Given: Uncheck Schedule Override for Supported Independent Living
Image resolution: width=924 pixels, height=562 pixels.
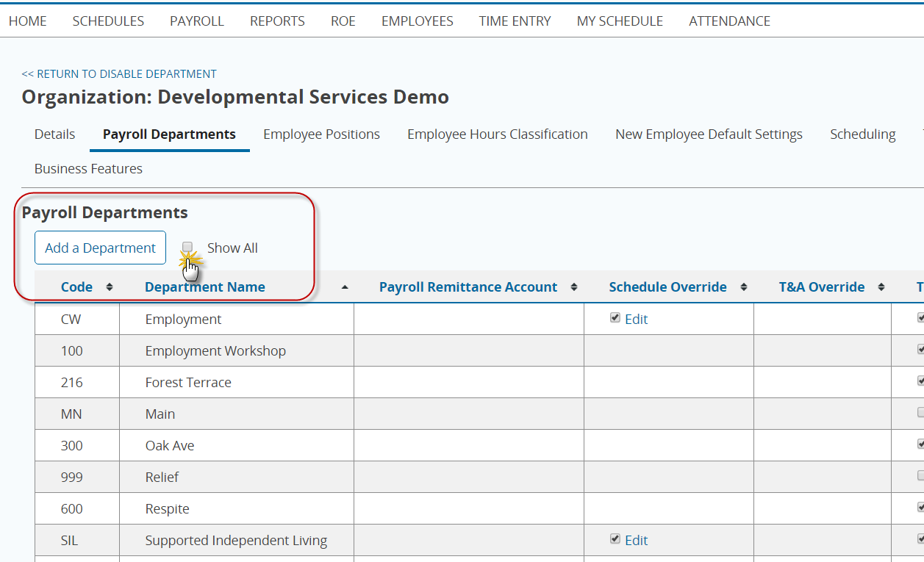Looking at the screenshot, I should tap(615, 539).
